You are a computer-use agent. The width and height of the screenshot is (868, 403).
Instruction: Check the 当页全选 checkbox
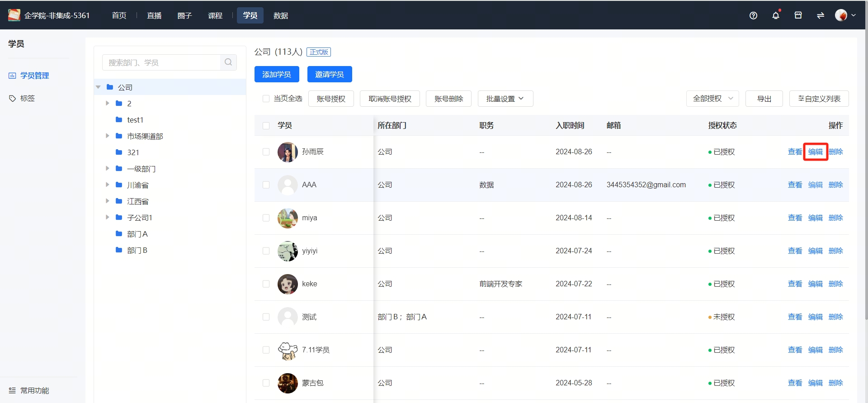[266, 99]
